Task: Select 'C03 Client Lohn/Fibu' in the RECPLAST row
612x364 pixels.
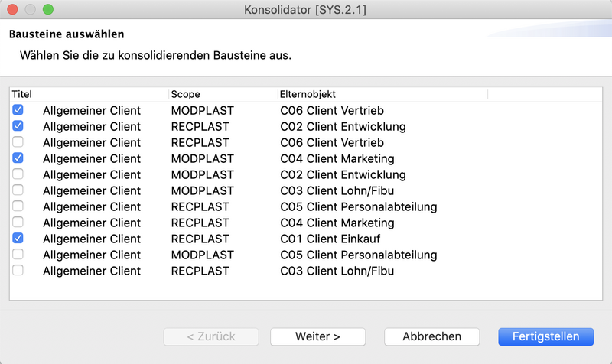Action: (337, 271)
